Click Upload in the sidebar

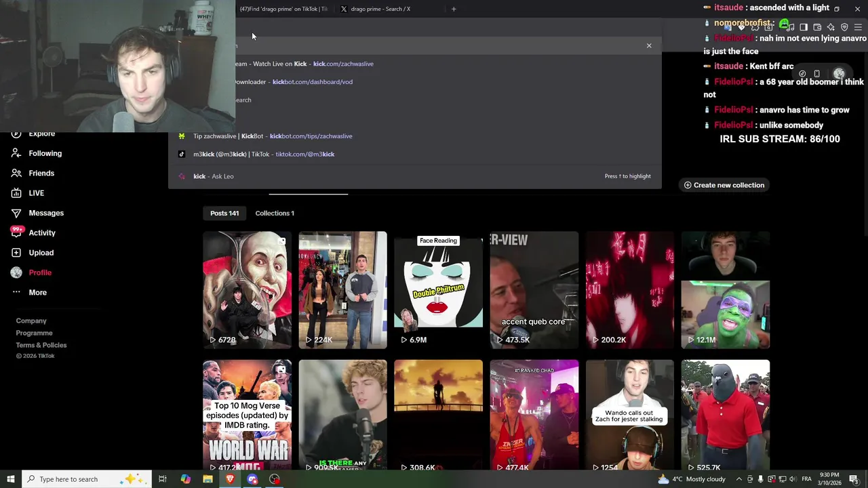pos(32,253)
